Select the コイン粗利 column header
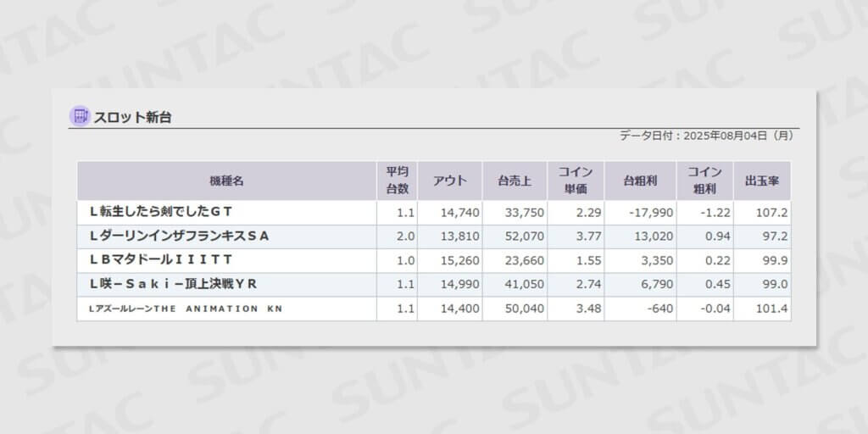The image size is (868, 434). (704, 181)
